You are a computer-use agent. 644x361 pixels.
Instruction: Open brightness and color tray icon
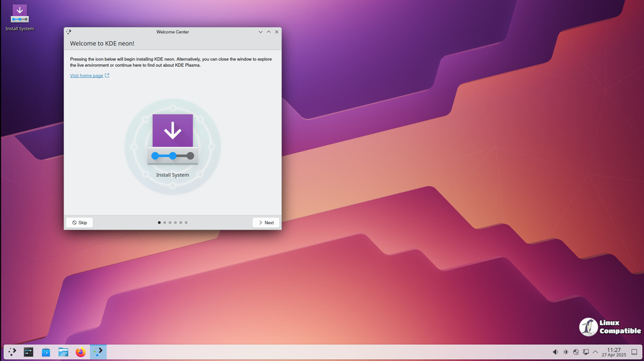coord(565,352)
